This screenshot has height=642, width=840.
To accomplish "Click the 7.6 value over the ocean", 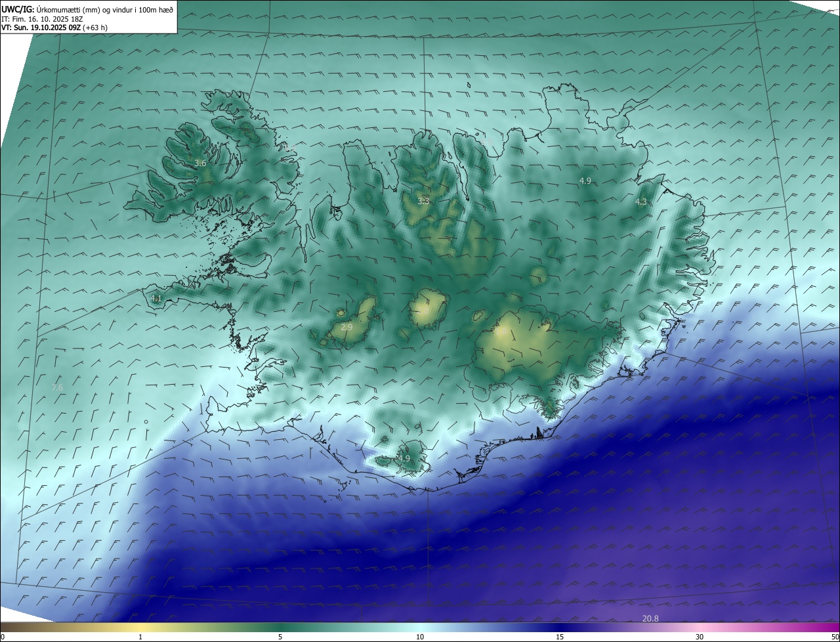I will (57, 388).
